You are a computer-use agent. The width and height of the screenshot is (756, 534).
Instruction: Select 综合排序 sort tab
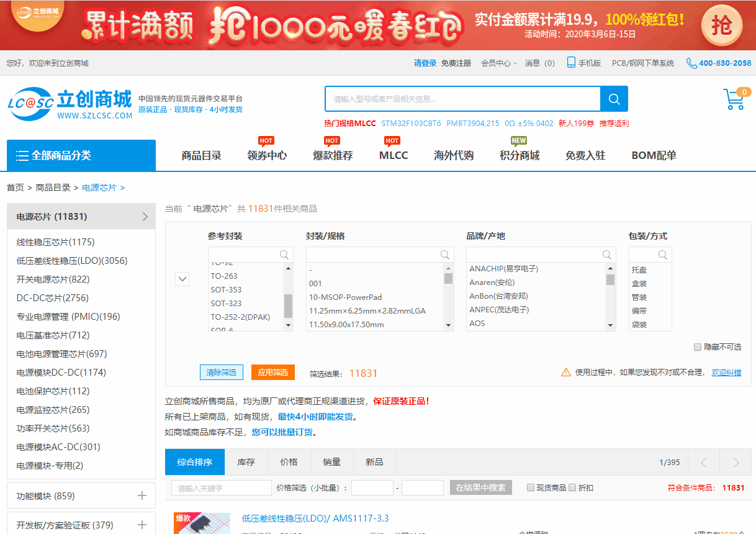coord(195,462)
